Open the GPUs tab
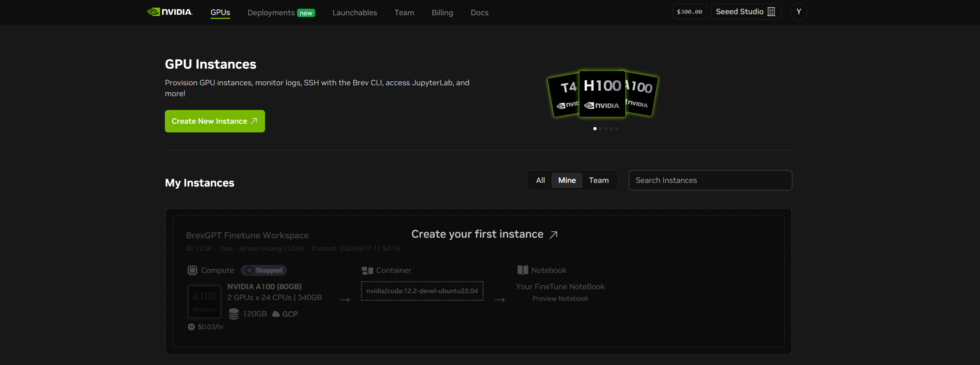The image size is (980, 365). click(x=220, y=13)
